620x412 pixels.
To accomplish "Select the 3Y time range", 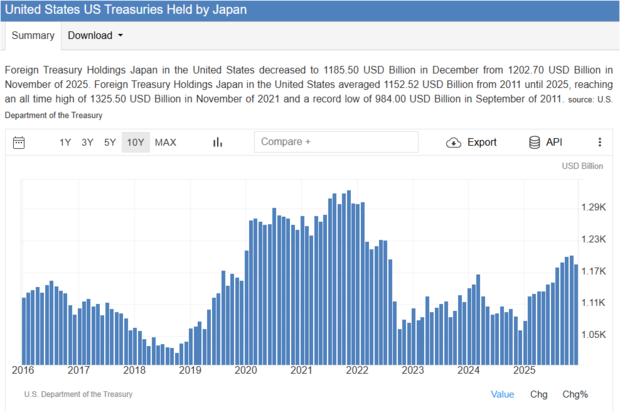I will pyautogui.click(x=88, y=142).
